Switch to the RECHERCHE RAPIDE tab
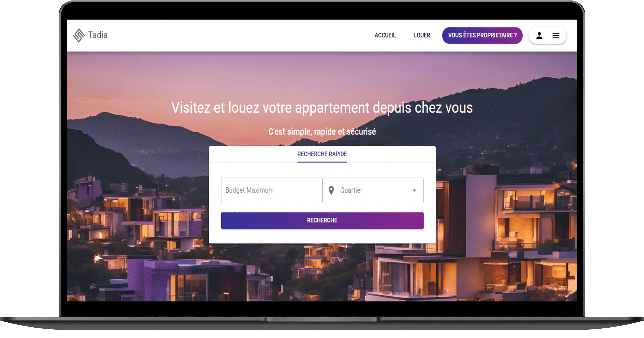The image size is (644, 338). (x=322, y=154)
